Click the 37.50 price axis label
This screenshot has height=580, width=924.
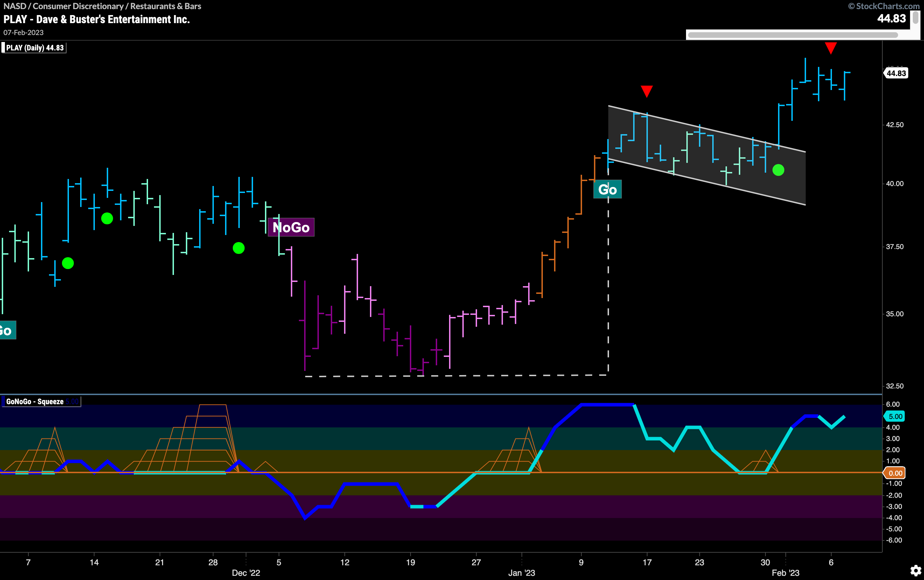coord(895,247)
